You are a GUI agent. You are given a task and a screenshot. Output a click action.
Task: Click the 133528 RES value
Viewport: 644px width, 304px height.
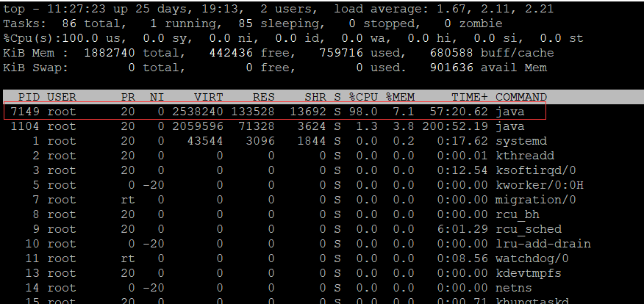(x=253, y=112)
